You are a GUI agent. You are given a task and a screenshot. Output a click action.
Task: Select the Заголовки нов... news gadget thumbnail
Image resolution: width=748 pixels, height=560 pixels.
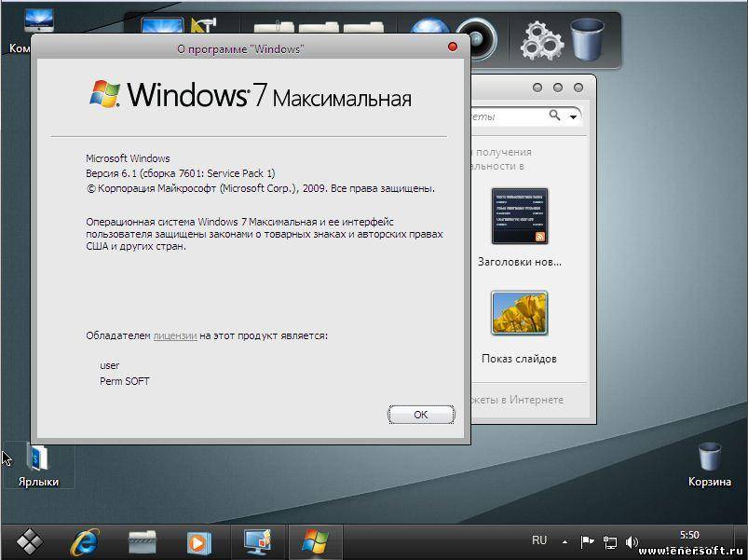click(x=520, y=216)
